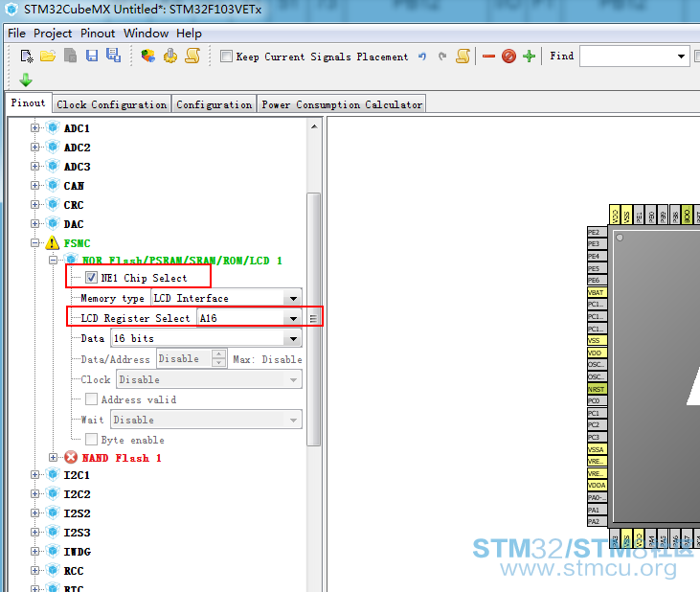700x592 pixels.
Task: Open the Project menu
Action: 53,34
